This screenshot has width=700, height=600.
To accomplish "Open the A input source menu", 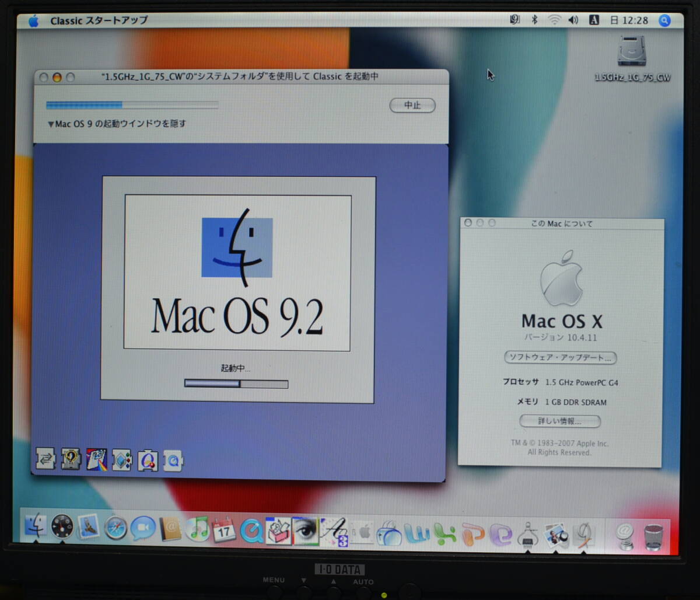I will tap(594, 20).
